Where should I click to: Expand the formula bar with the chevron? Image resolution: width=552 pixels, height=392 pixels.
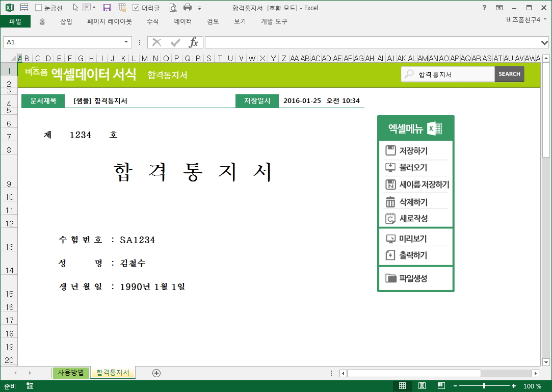[x=544, y=42]
